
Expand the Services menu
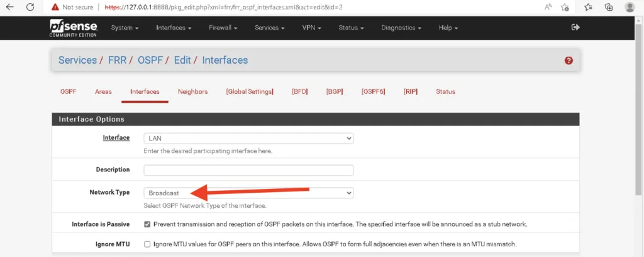click(x=269, y=28)
